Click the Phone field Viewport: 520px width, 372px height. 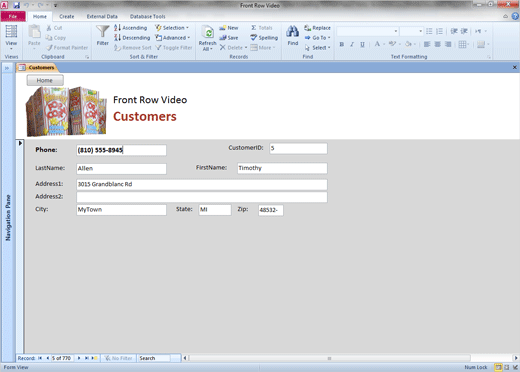(121, 150)
